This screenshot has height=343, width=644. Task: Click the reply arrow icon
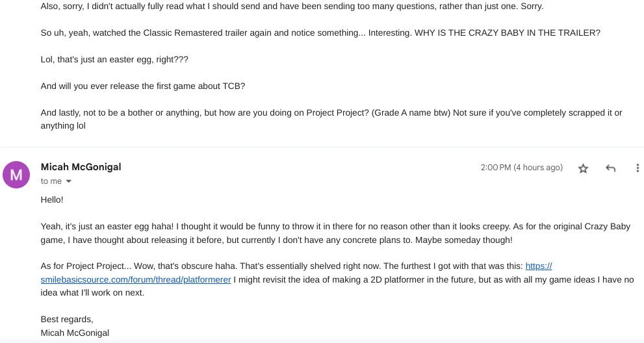(x=610, y=168)
